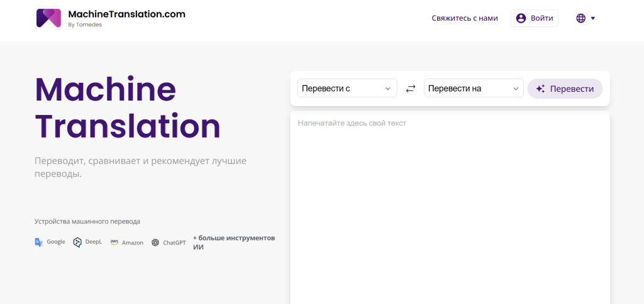Image resolution: width=644 pixels, height=304 pixels.
Task: Expand the arrow next to the globe
Action: [x=593, y=18]
